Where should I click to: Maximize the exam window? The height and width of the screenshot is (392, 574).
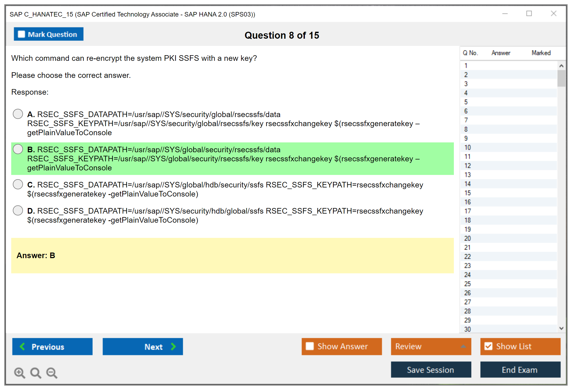529,14
